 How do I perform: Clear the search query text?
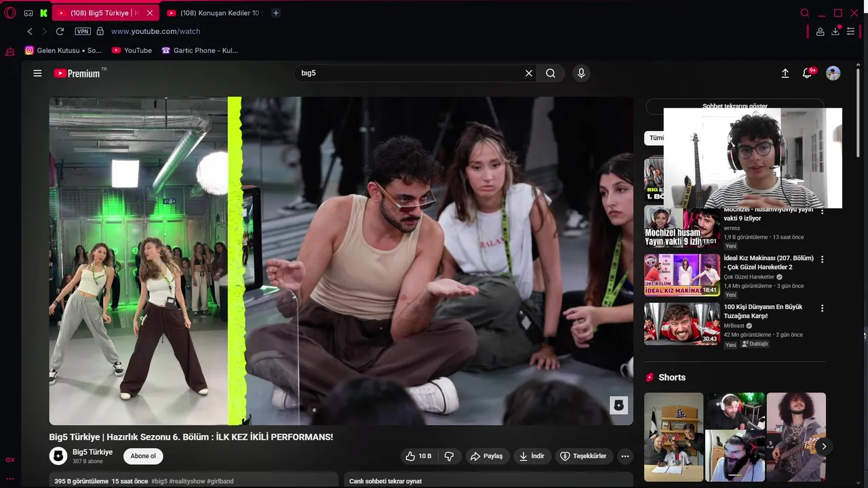(x=529, y=73)
